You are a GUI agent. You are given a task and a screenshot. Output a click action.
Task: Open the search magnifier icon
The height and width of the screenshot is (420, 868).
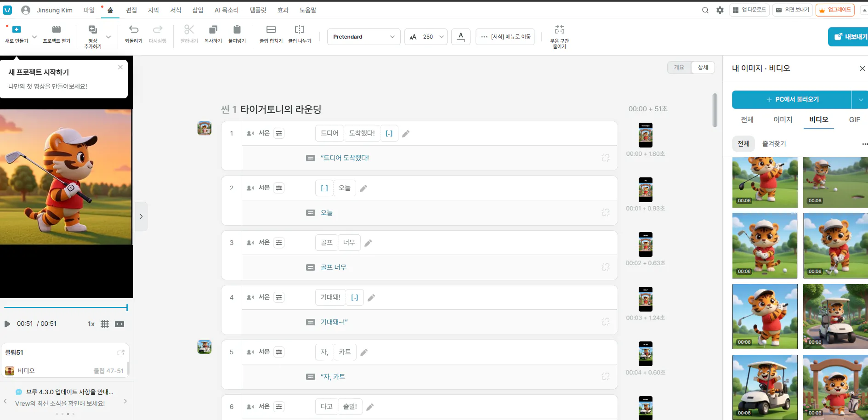pos(705,10)
